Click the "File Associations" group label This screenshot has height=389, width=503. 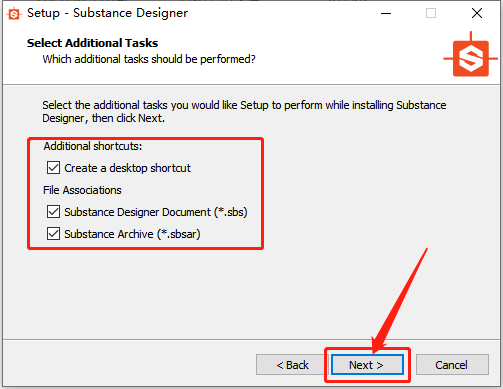[82, 190]
